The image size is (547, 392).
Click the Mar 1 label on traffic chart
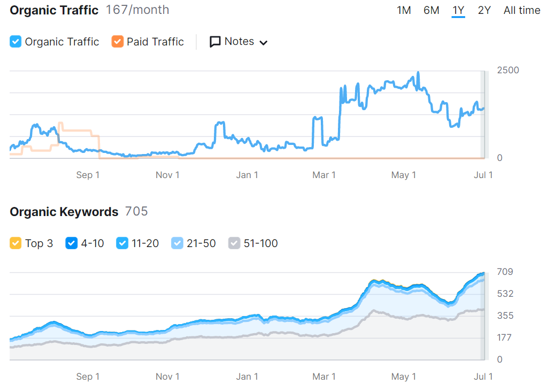click(323, 175)
